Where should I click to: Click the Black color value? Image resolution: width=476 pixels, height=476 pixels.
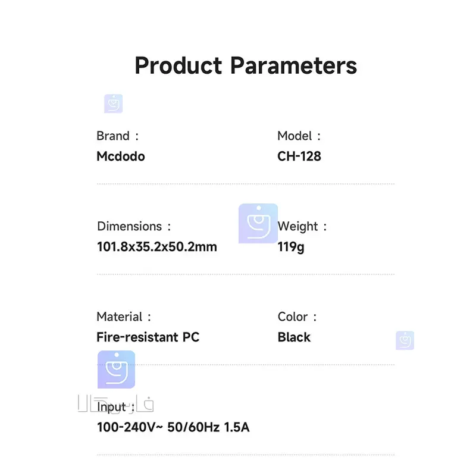(x=294, y=337)
